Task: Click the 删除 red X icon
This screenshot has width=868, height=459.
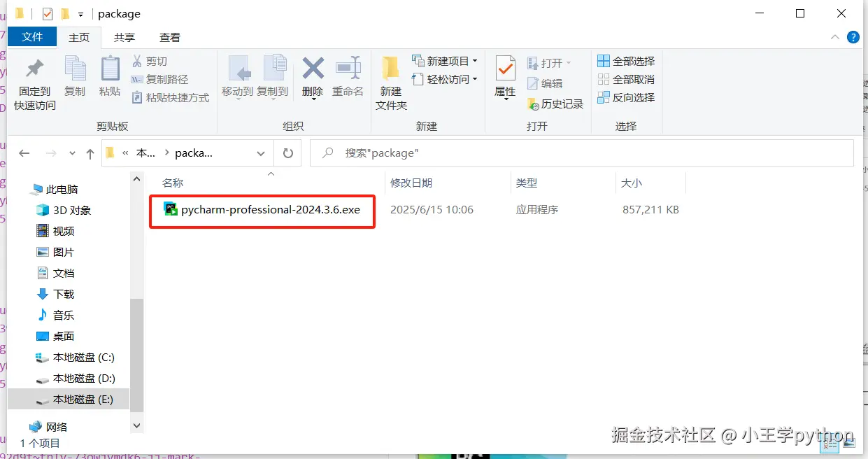Action: pos(313,69)
